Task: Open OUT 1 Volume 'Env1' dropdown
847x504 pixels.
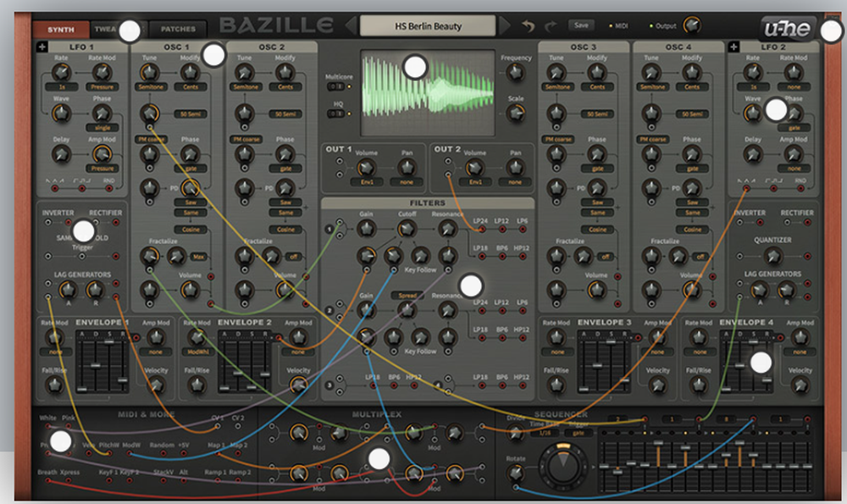Action: [x=367, y=182]
